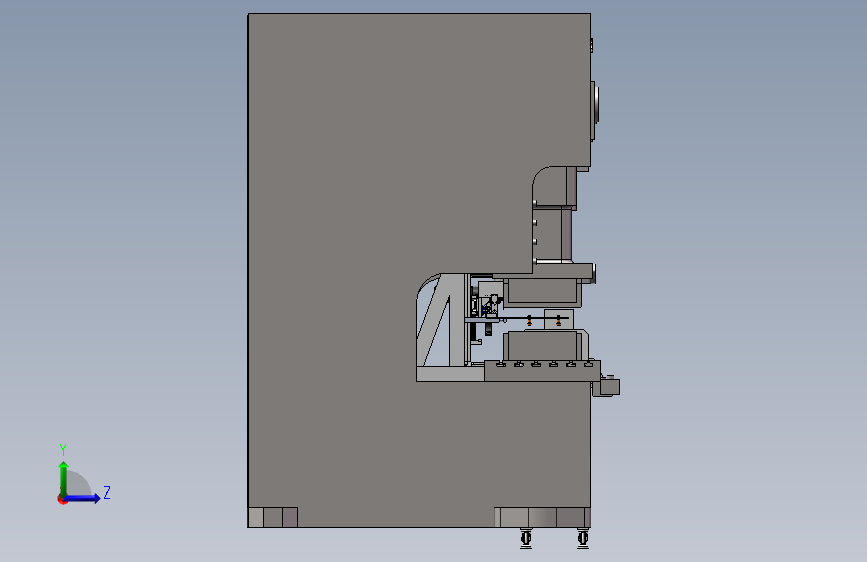The height and width of the screenshot is (562, 867).
Task: Select the red X axis origin dot of triad
Action: 62,499
